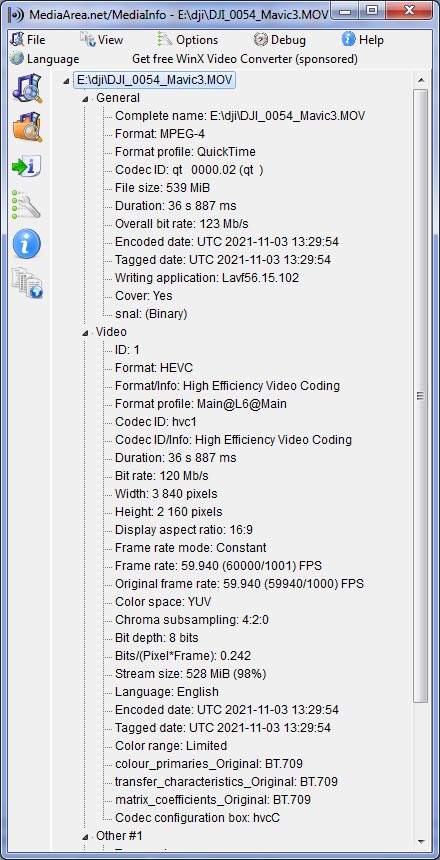This screenshot has width=440, height=860.
Task: Select the colour_primaries_Original: BT.709 row
Action: tap(208, 763)
